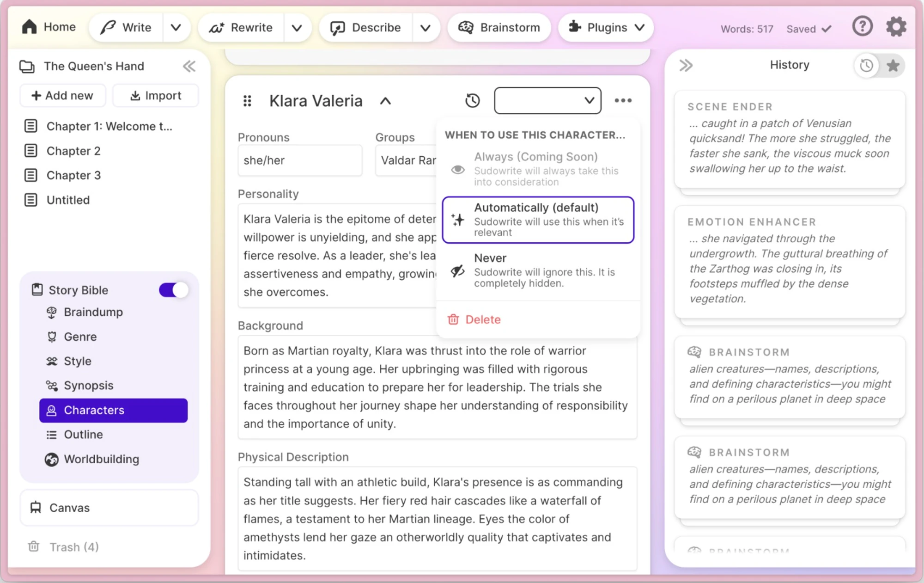The height and width of the screenshot is (583, 924).
Task: Click the Rewrite tool icon
Action: click(x=216, y=28)
